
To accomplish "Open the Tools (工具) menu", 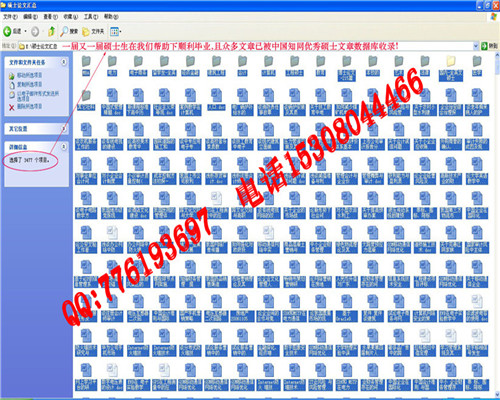I will (x=91, y=16).
